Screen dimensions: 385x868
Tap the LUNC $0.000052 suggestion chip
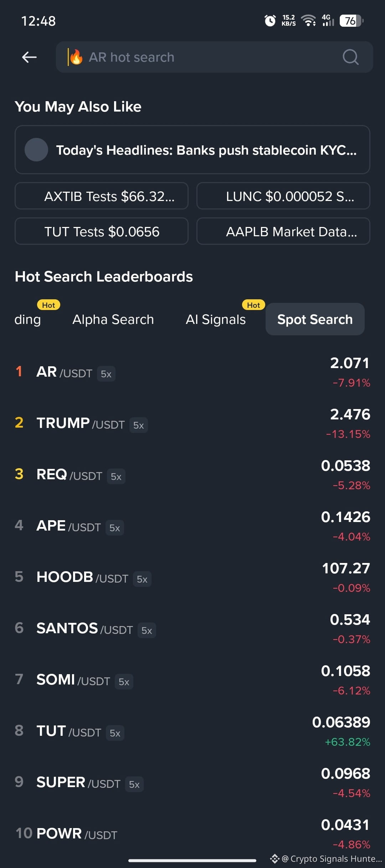click(283, 196)
